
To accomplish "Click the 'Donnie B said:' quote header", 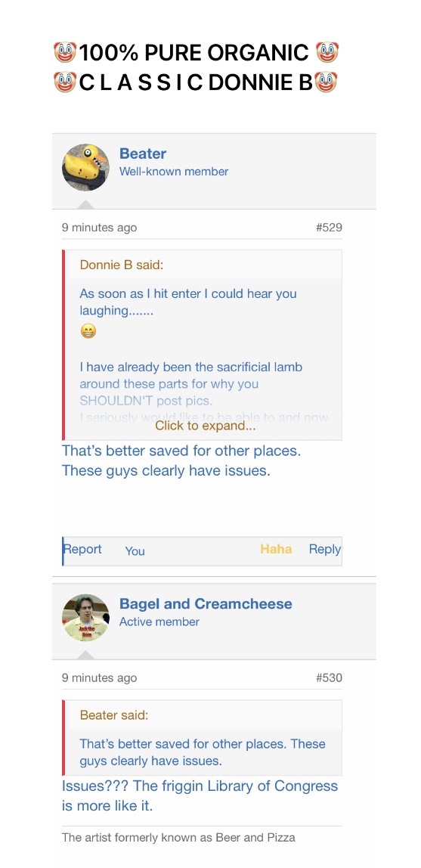I will (122, 265).
